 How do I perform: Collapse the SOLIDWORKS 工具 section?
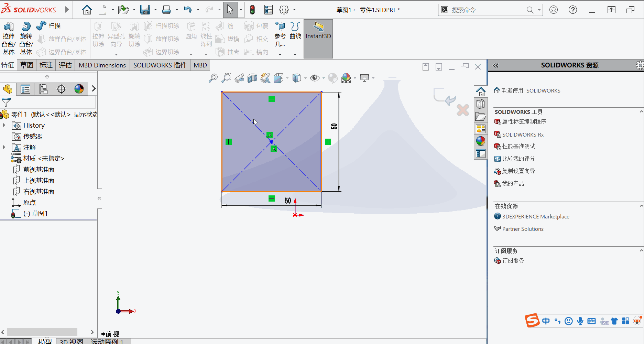tap(641, 112)
